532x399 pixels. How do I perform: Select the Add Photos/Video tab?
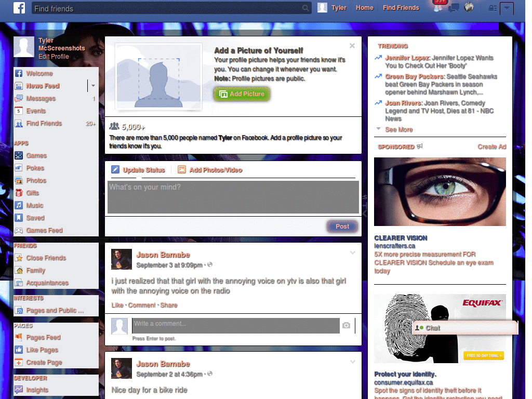(x=210, y=170)
